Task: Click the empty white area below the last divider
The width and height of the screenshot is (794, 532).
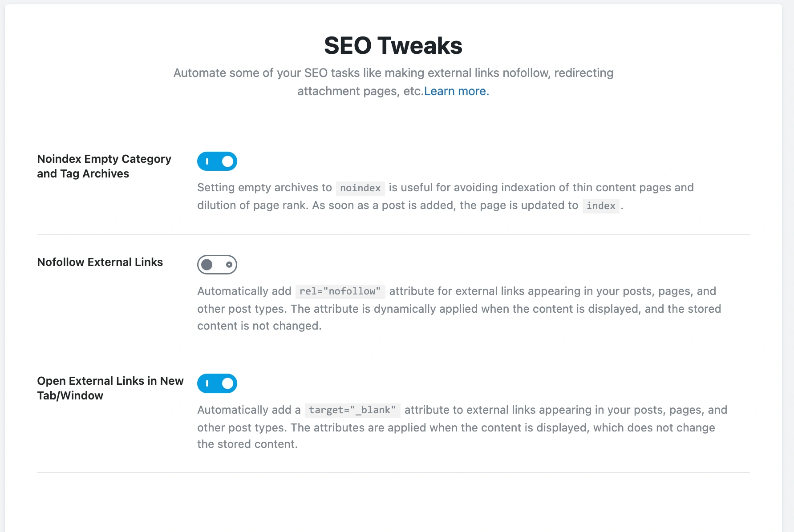Action: point(393,503)
